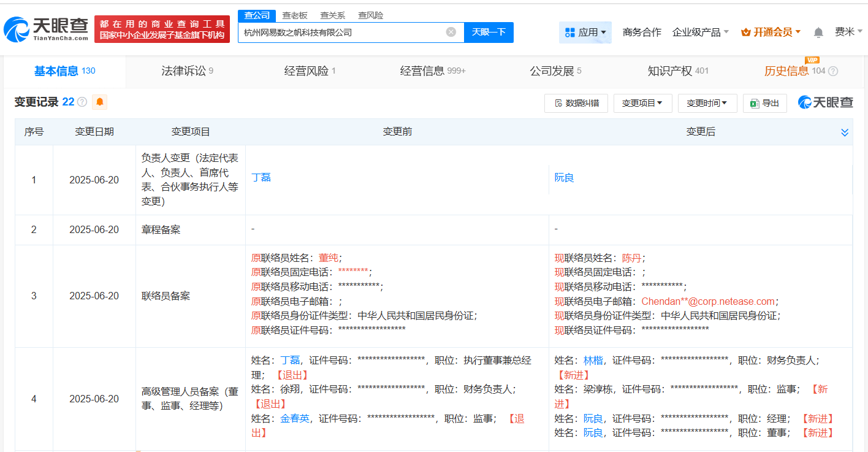868x452 pixels.
Task: Click the Tianyancha logo in the header
Action: click(47, 28)
